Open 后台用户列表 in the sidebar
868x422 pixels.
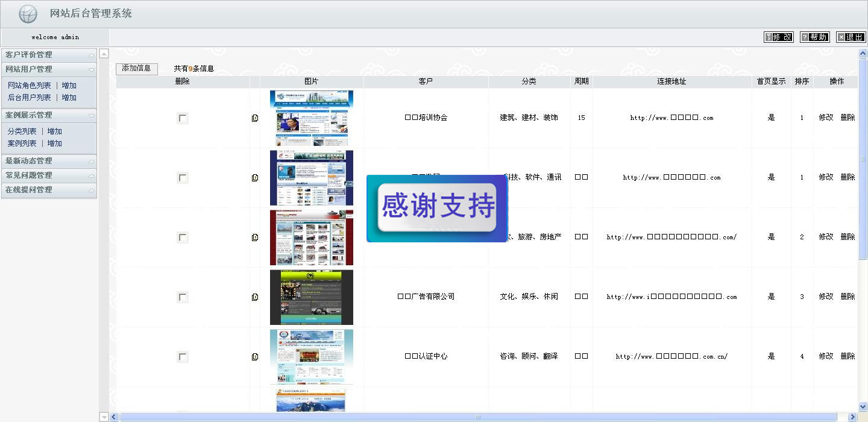coord(30,98)
